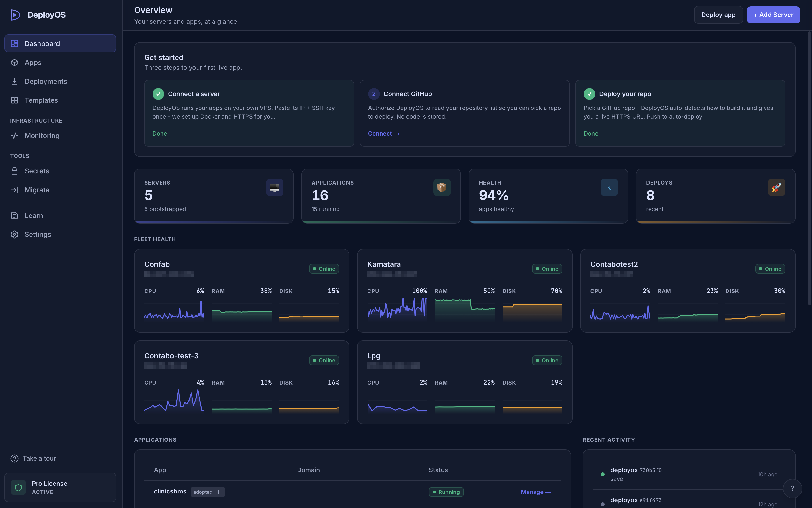Click the Health asterisk icon
This screenshot has width=812, height=508.
(x=609, y=187)
